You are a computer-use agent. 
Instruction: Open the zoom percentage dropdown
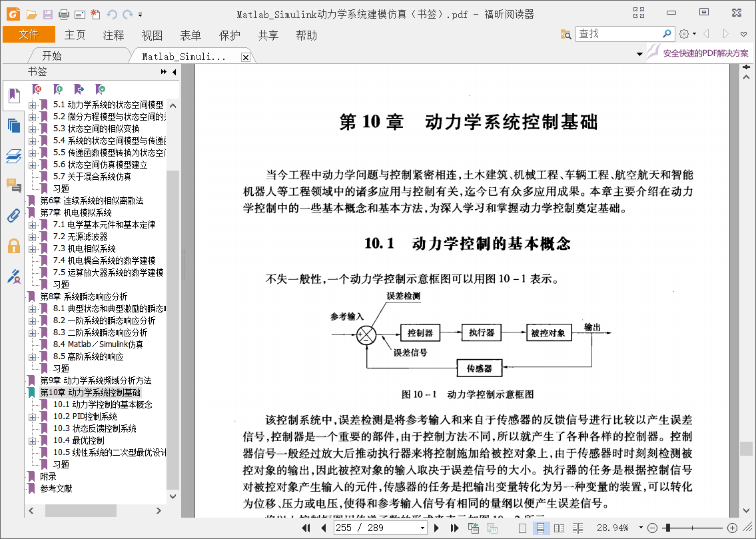coord(641,528)
